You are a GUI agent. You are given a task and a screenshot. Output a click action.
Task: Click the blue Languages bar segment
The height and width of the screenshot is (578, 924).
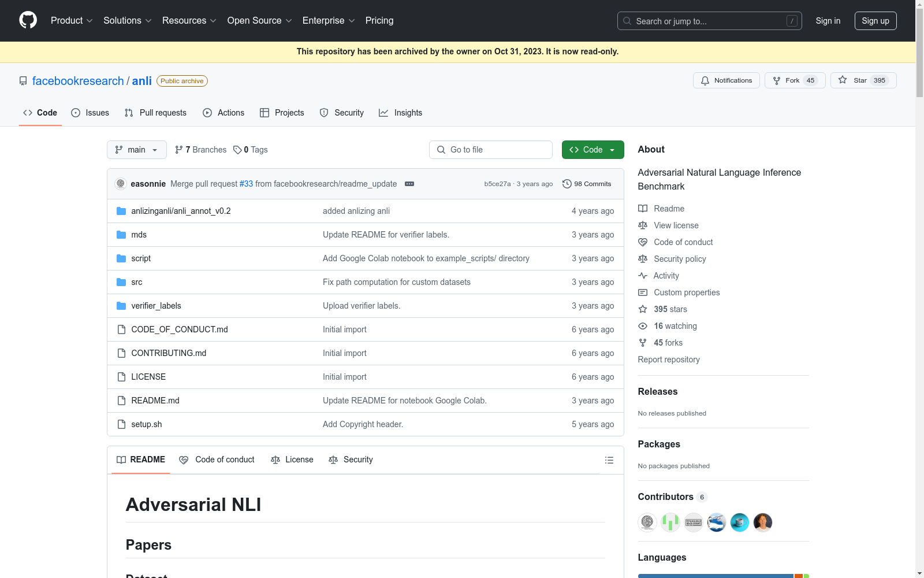click(x=716, y=576)
